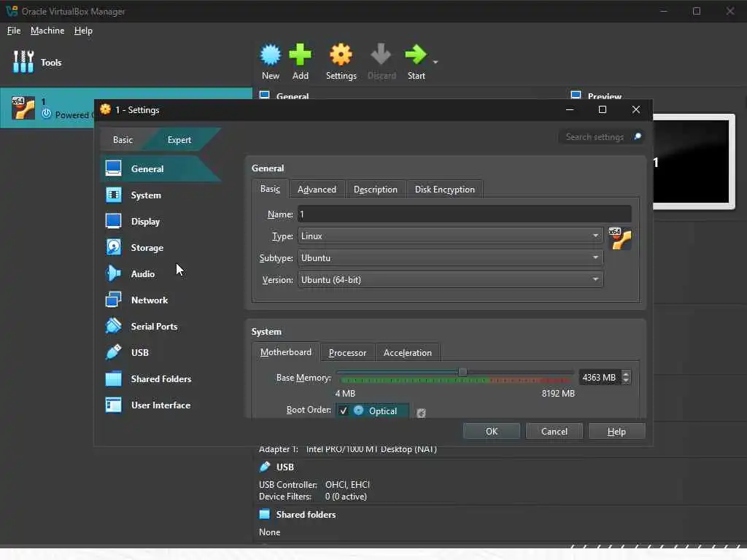Click the Base Memory slider handle
The height and width of the screenshot is (560, 747).
coord(462,373)
